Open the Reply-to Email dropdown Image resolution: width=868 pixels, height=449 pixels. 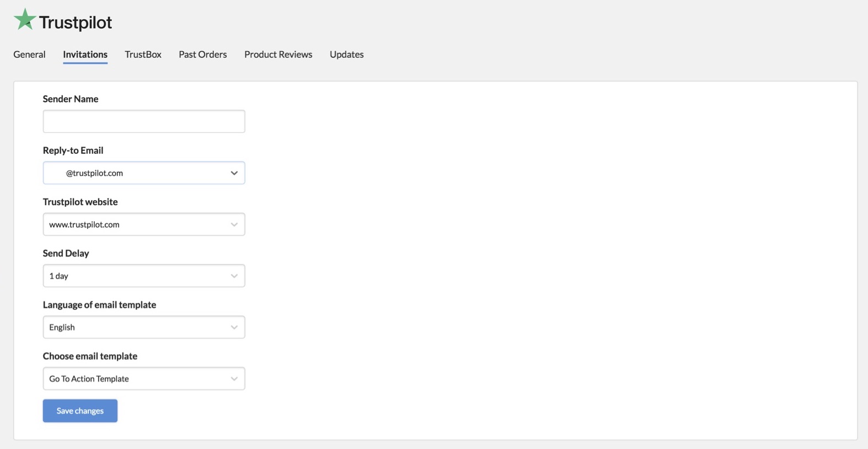pos(144,173)
